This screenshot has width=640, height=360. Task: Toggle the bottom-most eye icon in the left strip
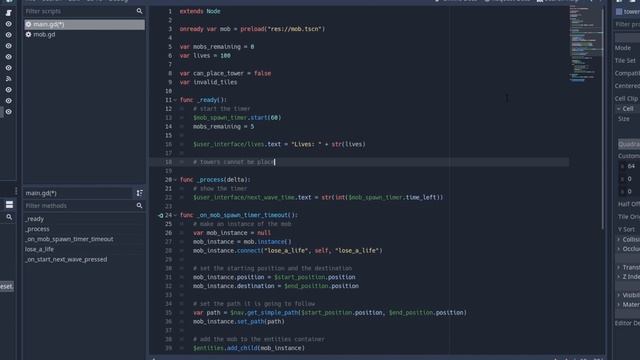pyautogui.click(x=9, y=111)
